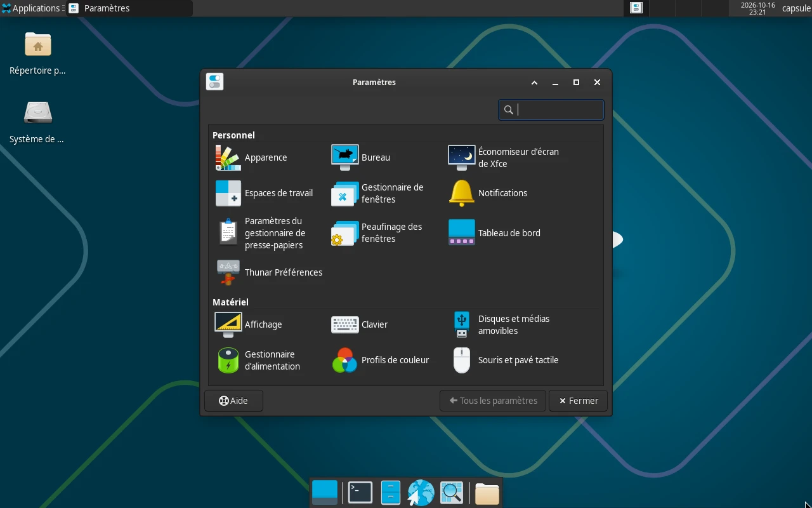Open the Bureau desktop settings icon

click(345, 157)
